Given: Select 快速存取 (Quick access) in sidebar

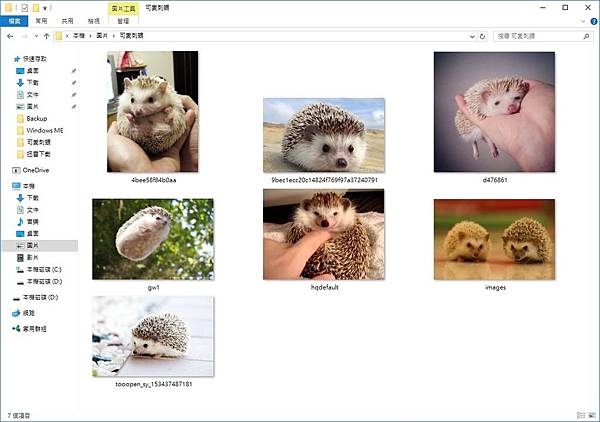Looking at the screenshot, I should [x=34, y=59].
